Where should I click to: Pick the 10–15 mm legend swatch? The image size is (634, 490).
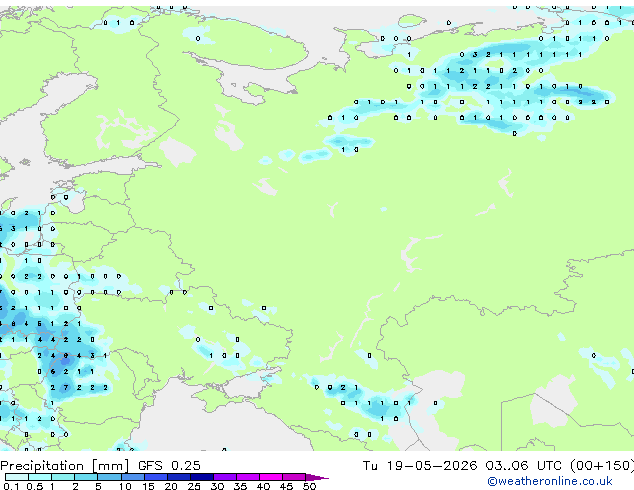point(132,477)
